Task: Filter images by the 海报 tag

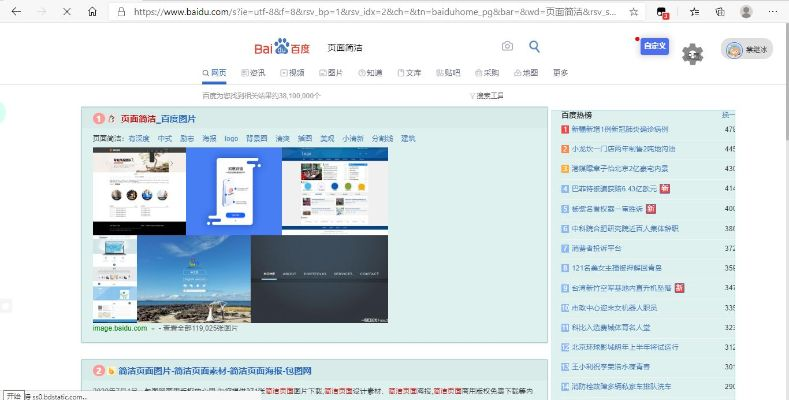Action: [209, 138]
